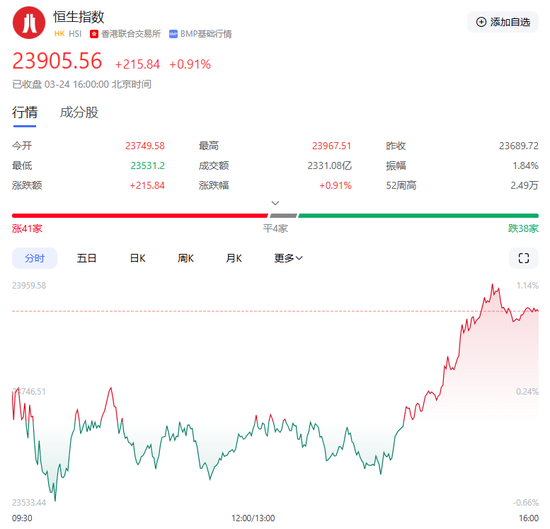The image size is (550, 529).
Task: Click the gray flat-stocks bar segment
Action: [283, 216]
